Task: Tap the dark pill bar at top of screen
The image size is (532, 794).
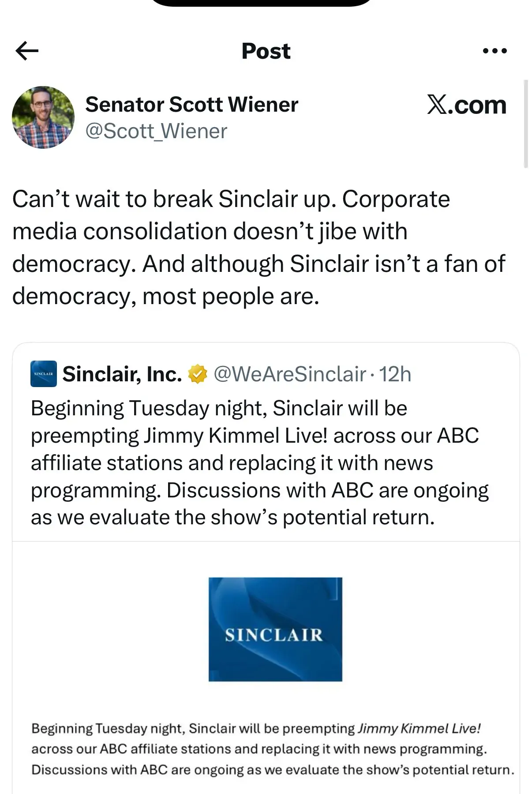Action: (262, 3)
